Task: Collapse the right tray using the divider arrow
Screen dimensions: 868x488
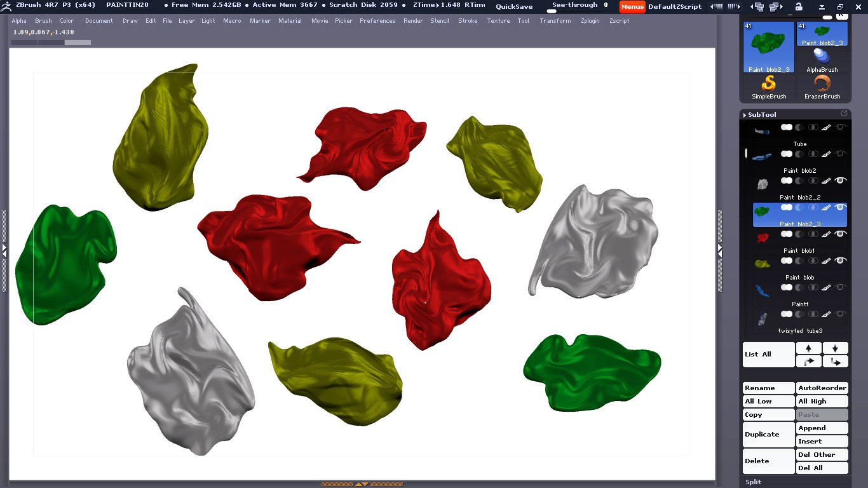Action: pos(720,252)
